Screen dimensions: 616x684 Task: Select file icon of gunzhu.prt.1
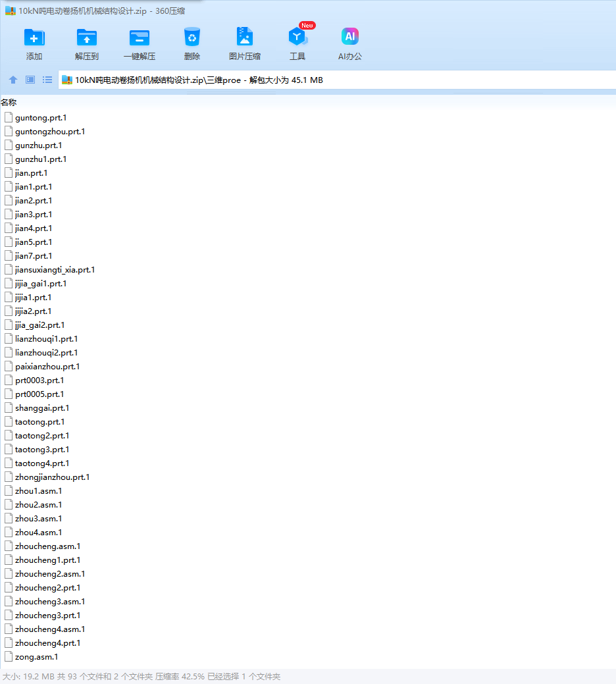(9, 145)
